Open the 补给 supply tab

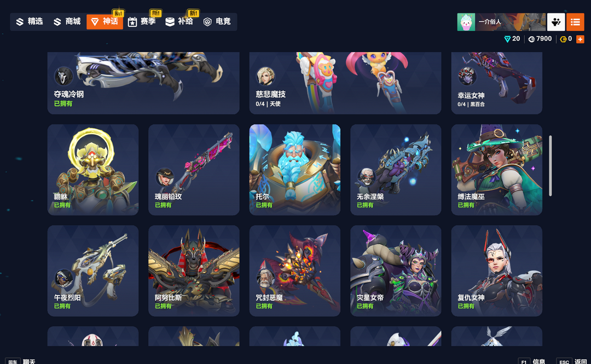pyautogui.click(x=179, y=21)
